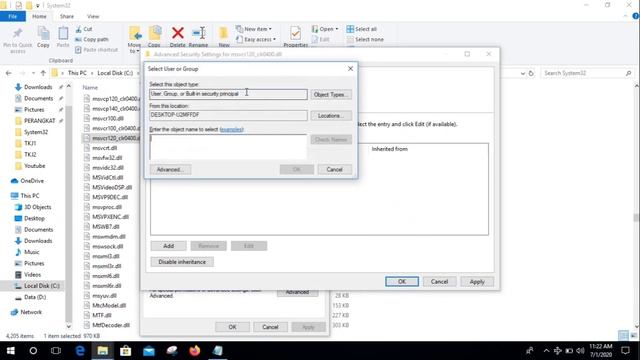Click the Delete red X icon
Image resolution: width=640 pixels, height=360 pixels.
pos(178,33)
